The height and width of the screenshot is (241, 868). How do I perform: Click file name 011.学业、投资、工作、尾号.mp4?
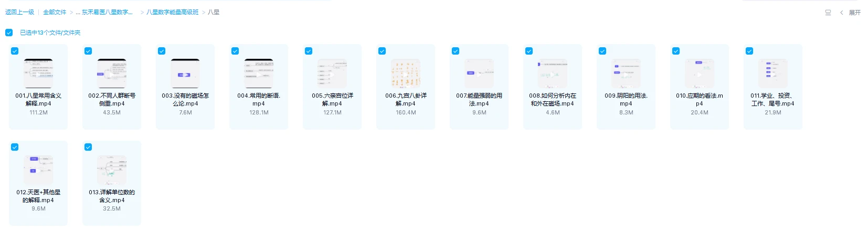pyautogui.click(x=773, y=100)
